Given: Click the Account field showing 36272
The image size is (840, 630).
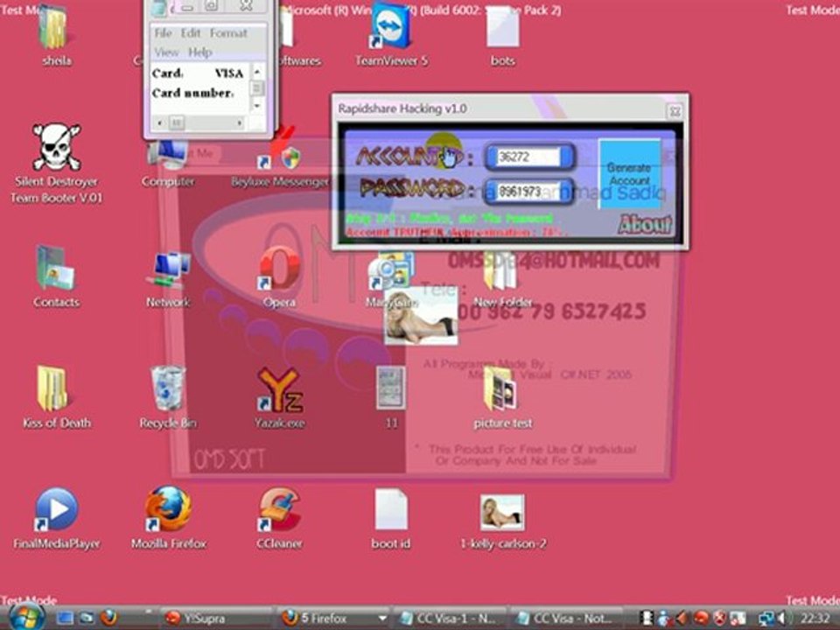Looking at the screenshot, I should (529, 157).
